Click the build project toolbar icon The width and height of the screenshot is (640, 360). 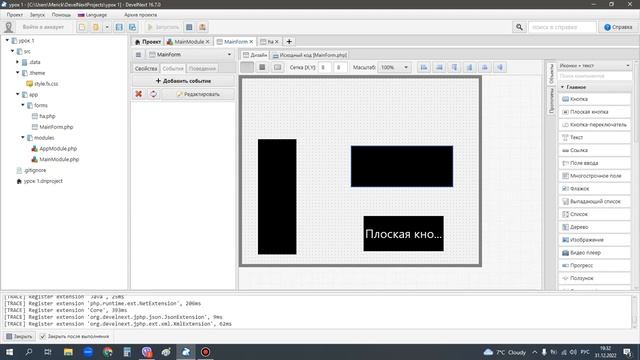202,27
